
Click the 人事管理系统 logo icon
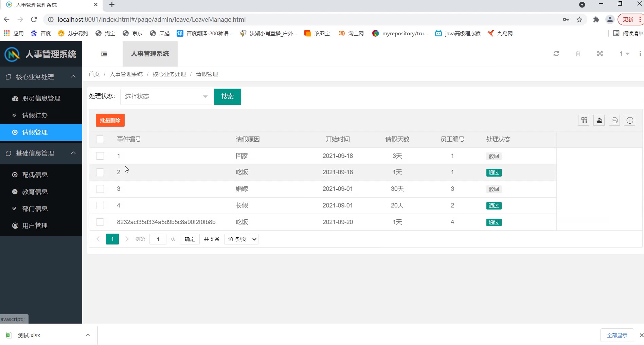[x=12, y=54]
